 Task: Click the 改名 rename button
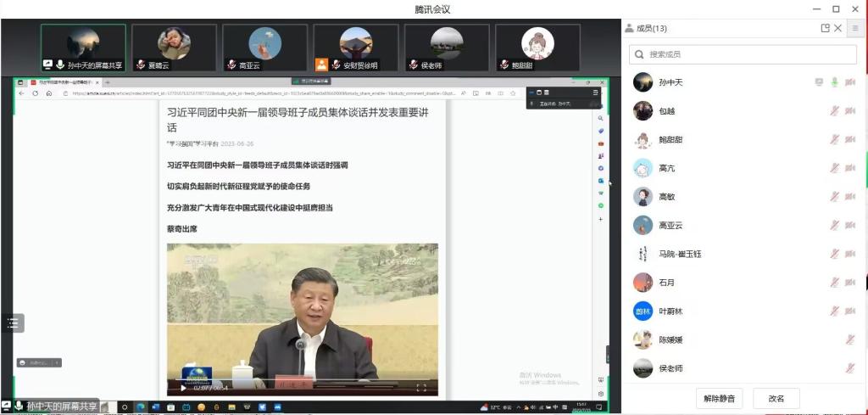pos(776,398)
